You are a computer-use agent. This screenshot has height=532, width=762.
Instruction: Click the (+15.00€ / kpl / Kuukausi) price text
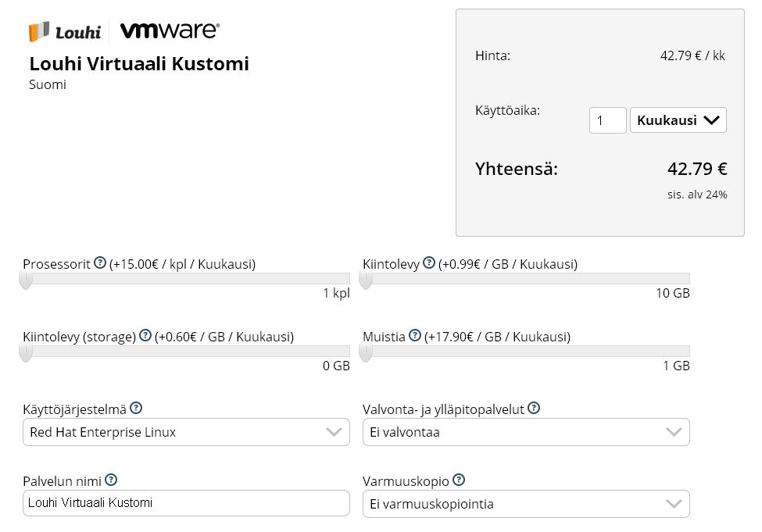tap(182, 264)
